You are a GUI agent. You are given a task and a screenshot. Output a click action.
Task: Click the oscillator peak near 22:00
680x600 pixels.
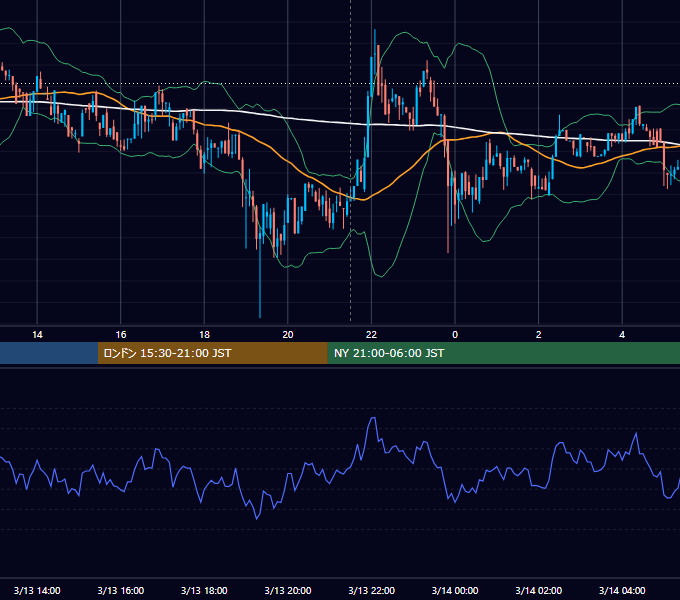point(373,418)
